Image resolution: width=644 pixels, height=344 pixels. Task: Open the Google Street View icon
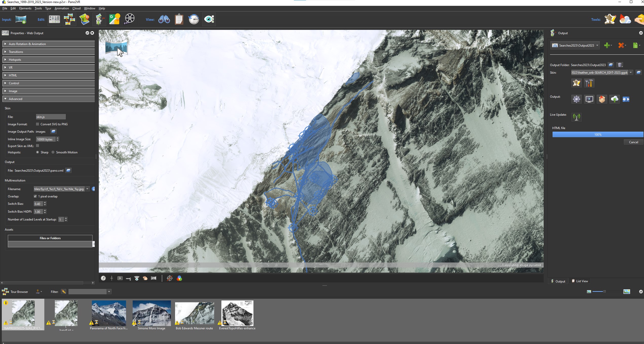click(x=115, y=19)
